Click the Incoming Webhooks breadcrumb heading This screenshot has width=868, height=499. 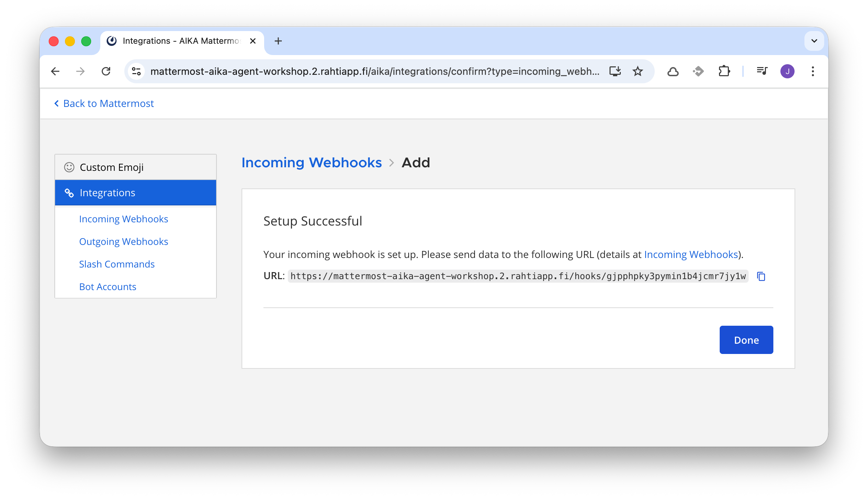[311, 163]
